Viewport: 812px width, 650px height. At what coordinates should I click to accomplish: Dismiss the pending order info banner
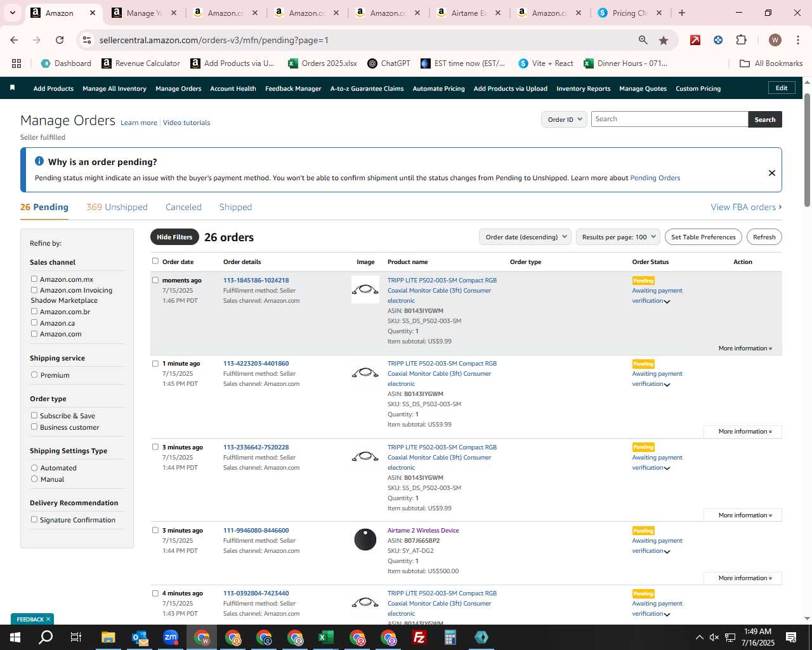point(772,173)
